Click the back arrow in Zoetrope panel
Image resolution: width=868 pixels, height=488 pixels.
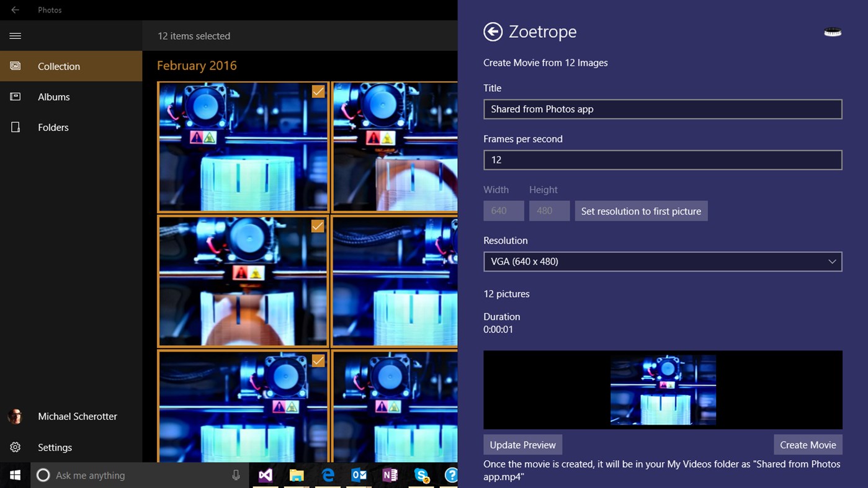tap(492, 31)
